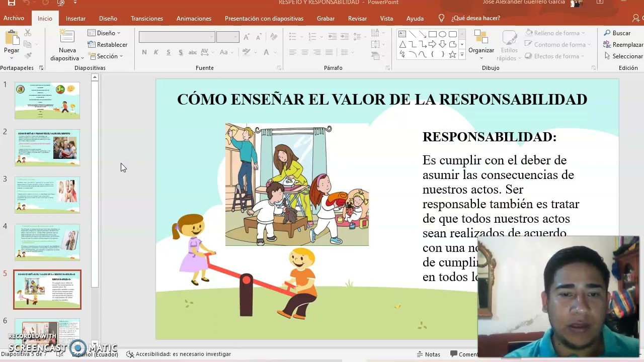Open the Aa change case dropdown
Screen dimensions: 644x362
226,52
